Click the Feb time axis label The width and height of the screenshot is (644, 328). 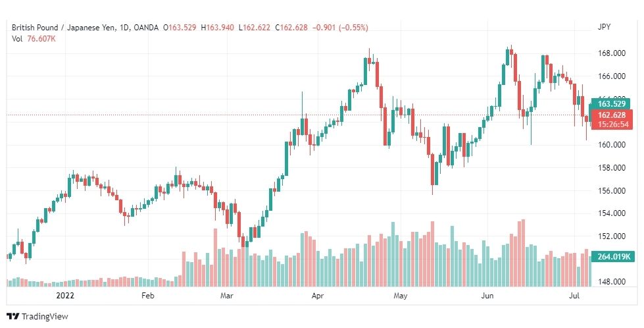(147, 296)
